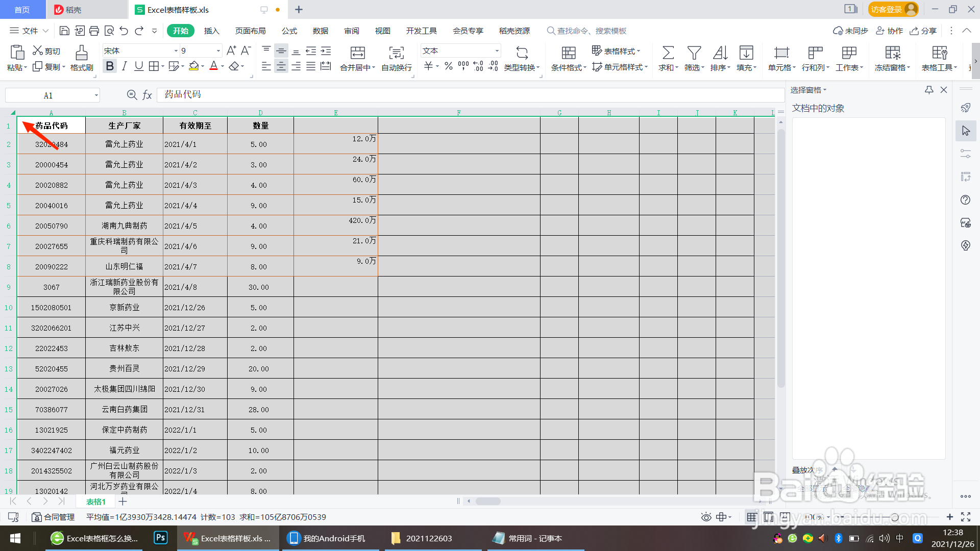The height and width of the screenshot is (551, 980).
Task: Click the Wrap Text icon
Action: (x=396, y=53)
